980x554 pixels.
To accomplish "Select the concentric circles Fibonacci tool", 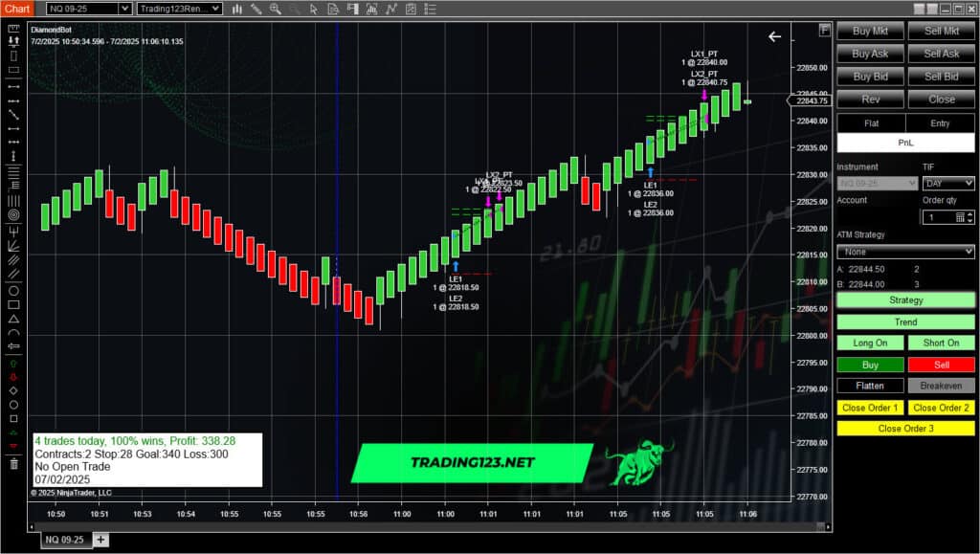I will pos(13,215).
